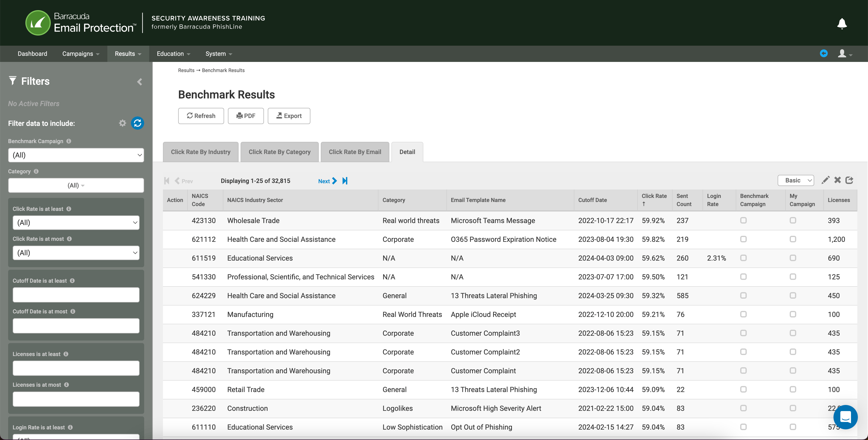Open the chat support bubble
868x440 pixels.
[845, 417]
